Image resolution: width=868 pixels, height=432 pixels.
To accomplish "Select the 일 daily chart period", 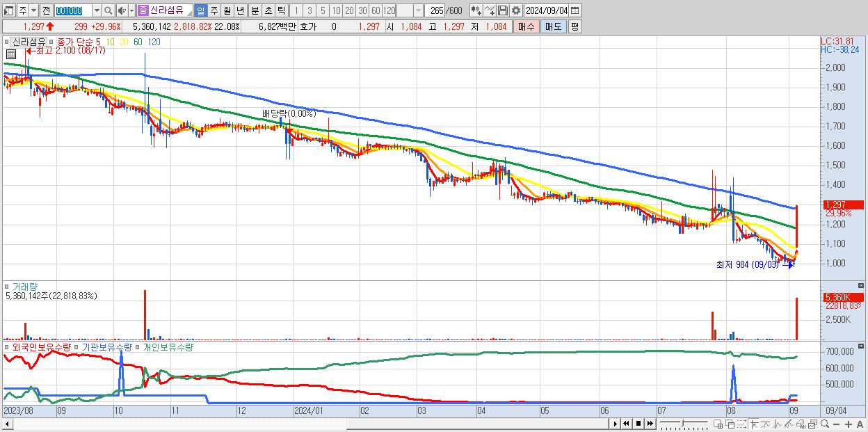I will click(x=200, y=11).
